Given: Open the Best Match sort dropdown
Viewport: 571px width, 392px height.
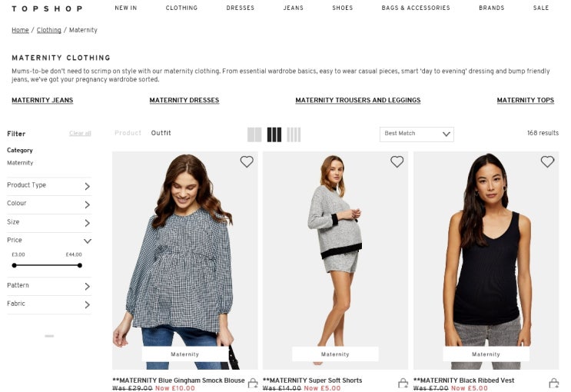Looking at the screenshot, I should [417, 134].
